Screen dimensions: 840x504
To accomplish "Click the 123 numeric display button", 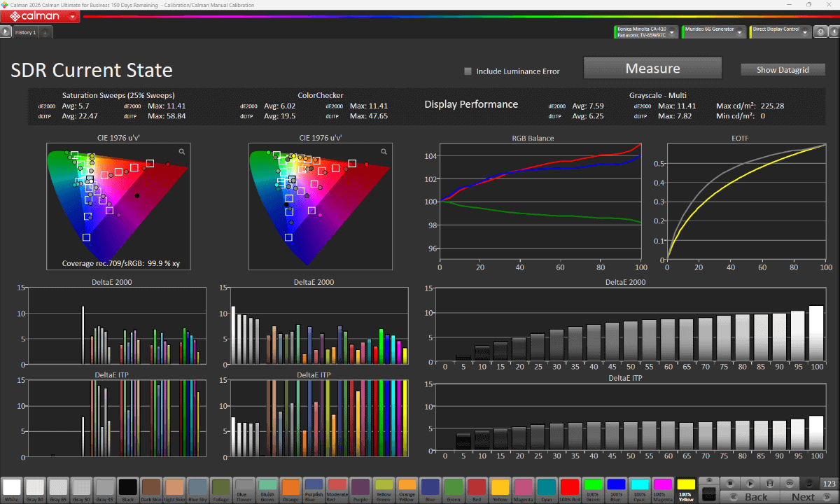I will pos(829,483).
